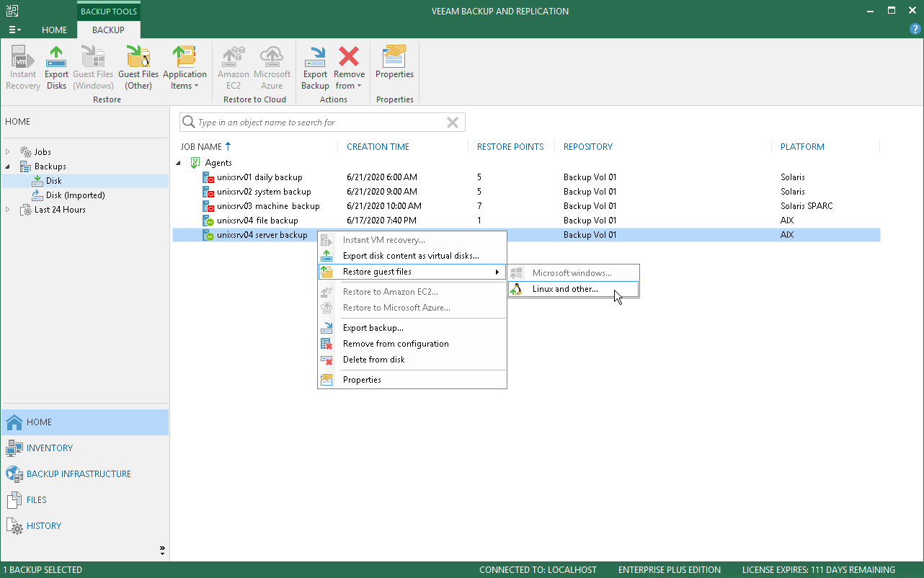Open Guest Files (Other) restore tool

(x=138, y=67)
